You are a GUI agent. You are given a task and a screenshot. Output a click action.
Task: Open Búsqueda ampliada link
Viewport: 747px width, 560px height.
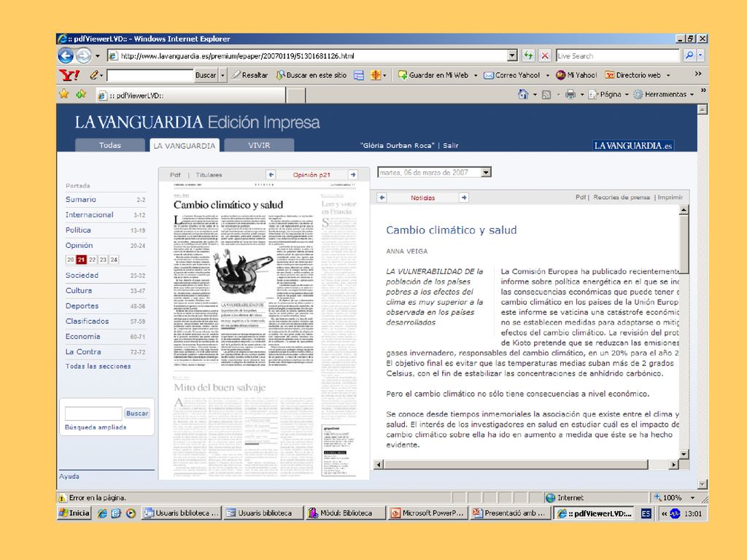[x=96, y=427]
